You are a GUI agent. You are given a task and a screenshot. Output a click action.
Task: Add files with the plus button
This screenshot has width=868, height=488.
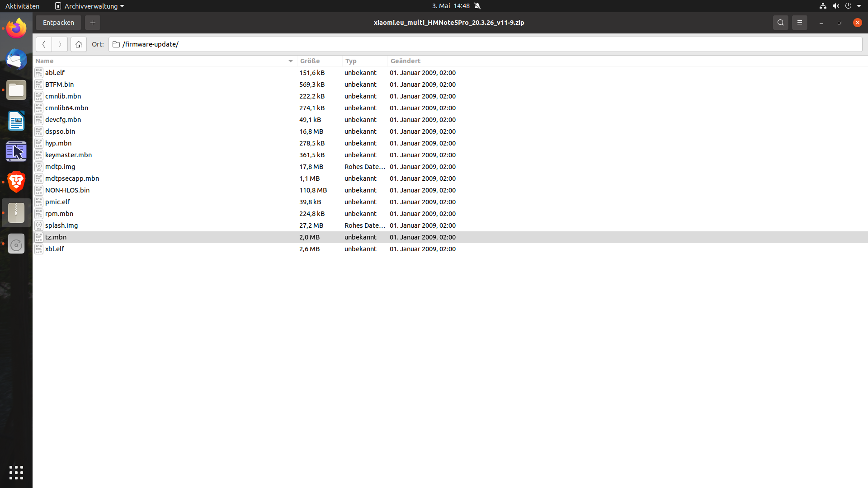click(x=93, y=23)
